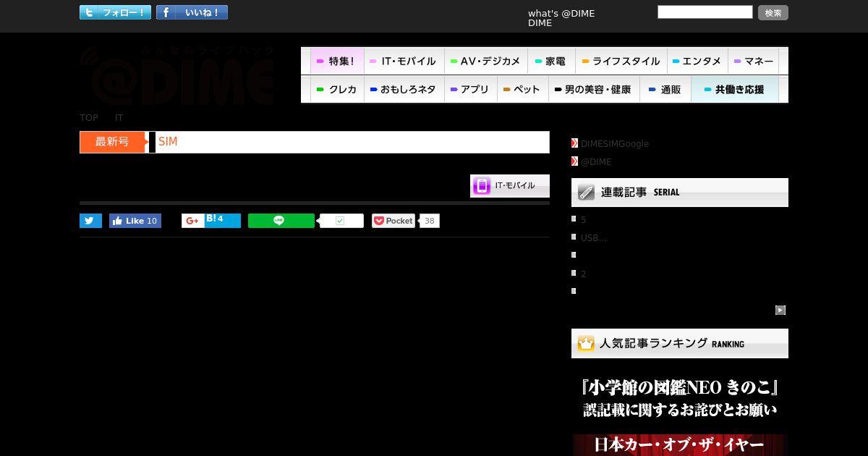Click the 検索 search button

[773, 12]
